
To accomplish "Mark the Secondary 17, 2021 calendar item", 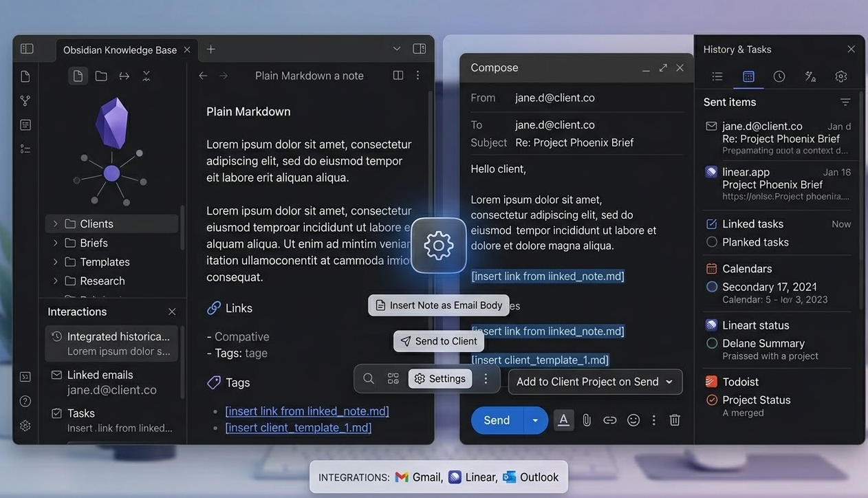I will pyautogui.click(x=712, y=287).
